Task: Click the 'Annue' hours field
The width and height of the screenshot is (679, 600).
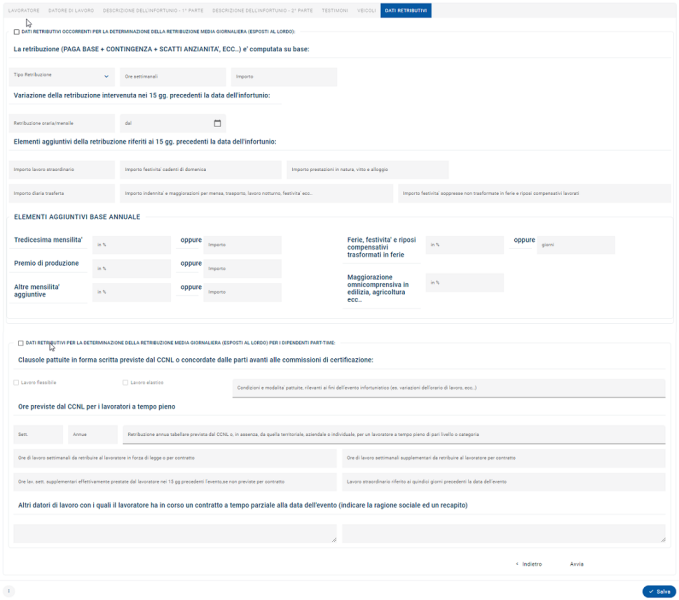Action: point(93,435)
